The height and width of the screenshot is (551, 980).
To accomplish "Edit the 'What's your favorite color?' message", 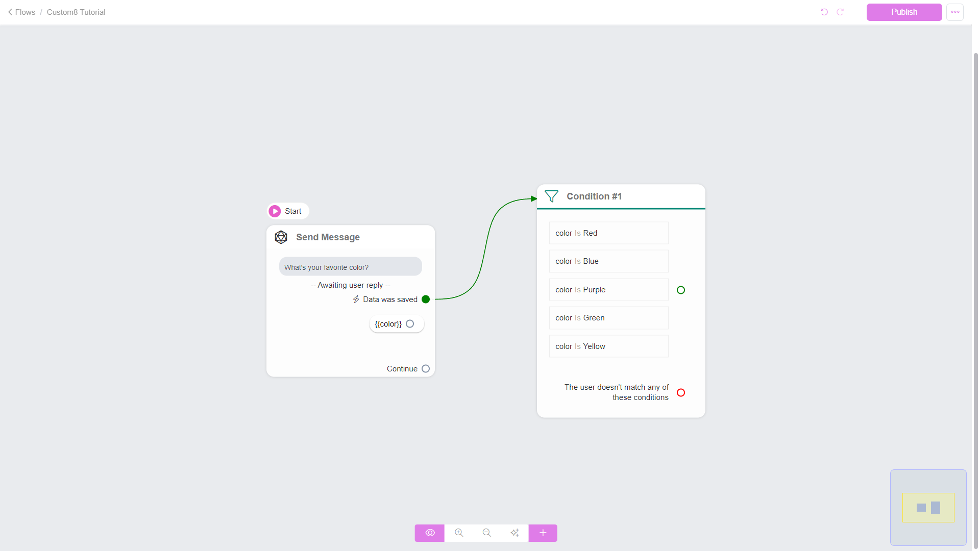I will [350, 267].
